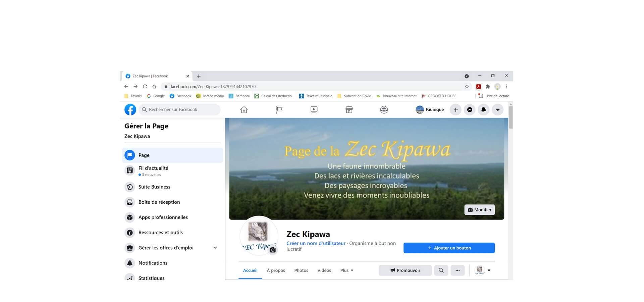This screenshot has width=644, height=302.
Task: Open the Facebook bookmark
Action: [x=180, y=96]
